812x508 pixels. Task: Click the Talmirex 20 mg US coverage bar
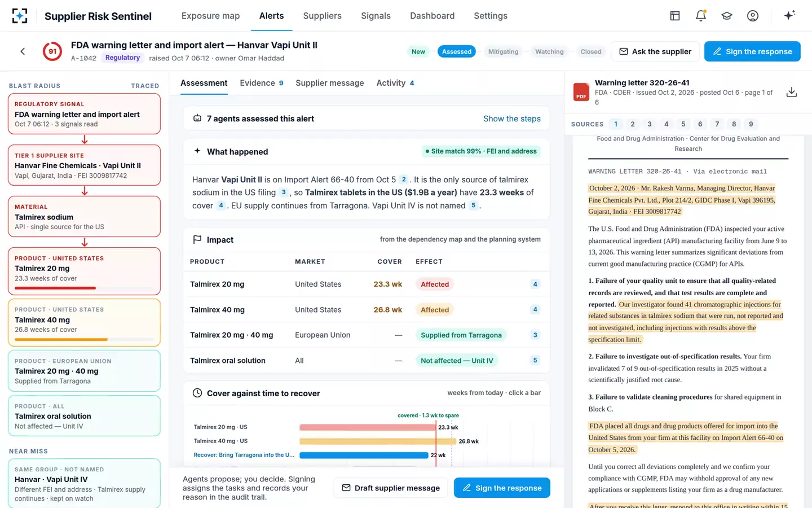368,427
